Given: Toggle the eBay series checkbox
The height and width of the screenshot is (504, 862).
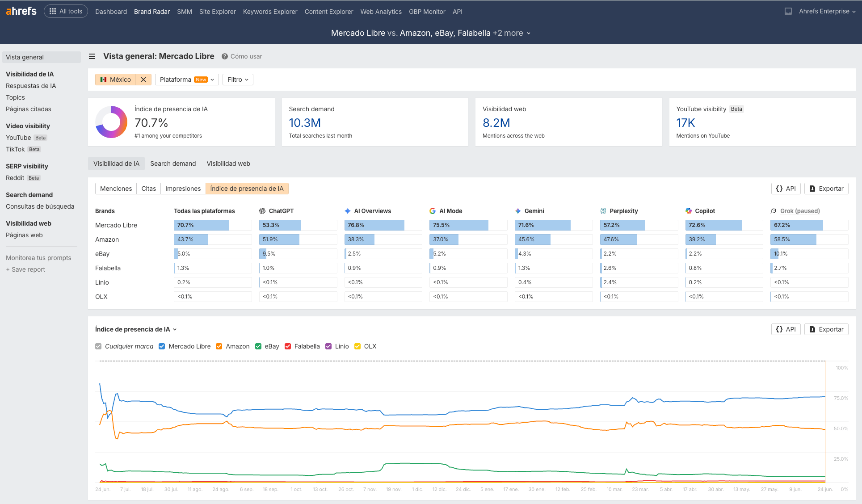Looking at the screenshot, I should click(x=258, y=346).
